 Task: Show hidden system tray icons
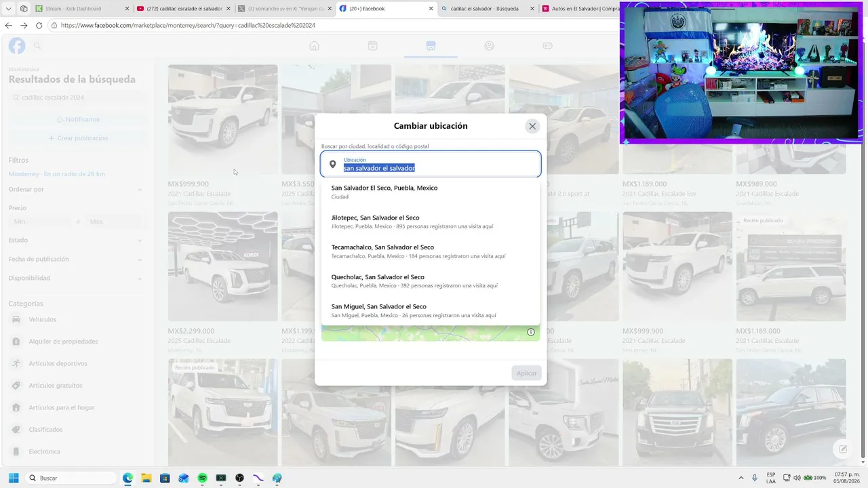tap(740, 478)
